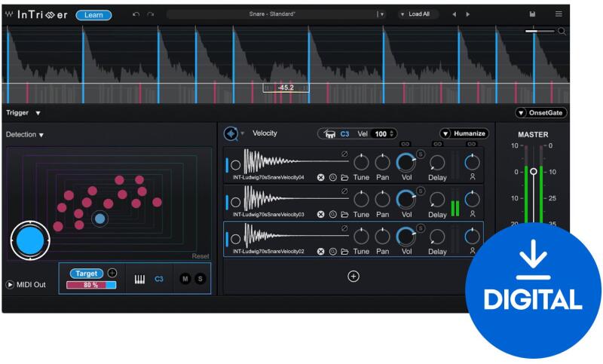Screen dimensions: 603x364
Task: Click the plus icon next to Target
Action: pos(112,273)
